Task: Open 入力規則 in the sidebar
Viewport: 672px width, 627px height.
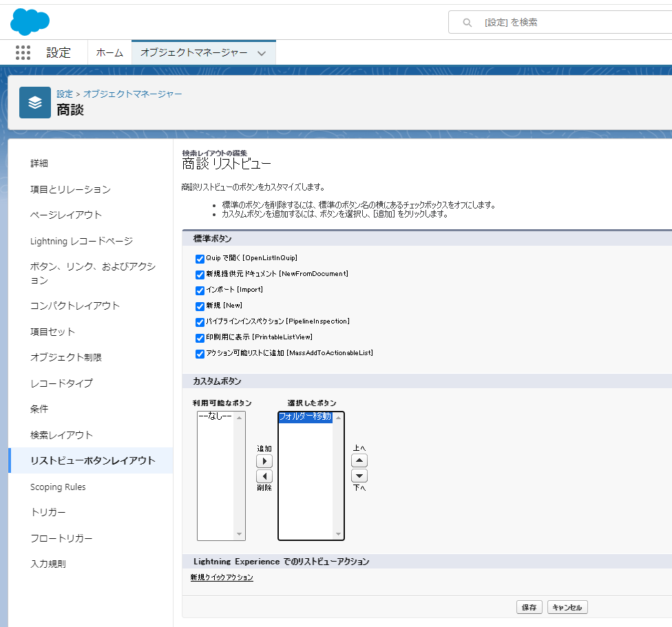Action: point(48,564)
